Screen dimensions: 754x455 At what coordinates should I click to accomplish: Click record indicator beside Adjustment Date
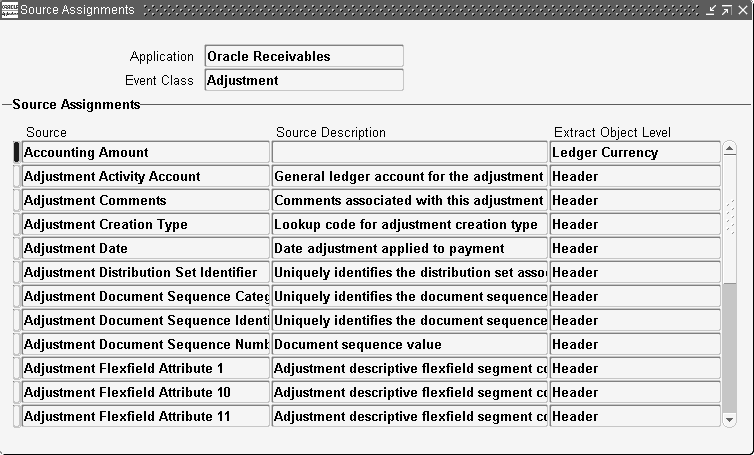coord(17,248)
